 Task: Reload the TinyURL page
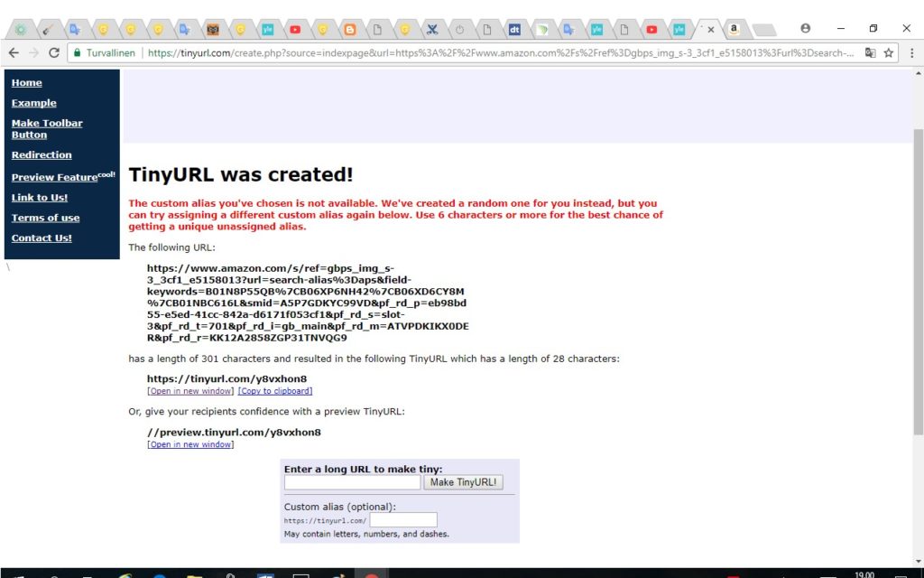tap(54, 53)
